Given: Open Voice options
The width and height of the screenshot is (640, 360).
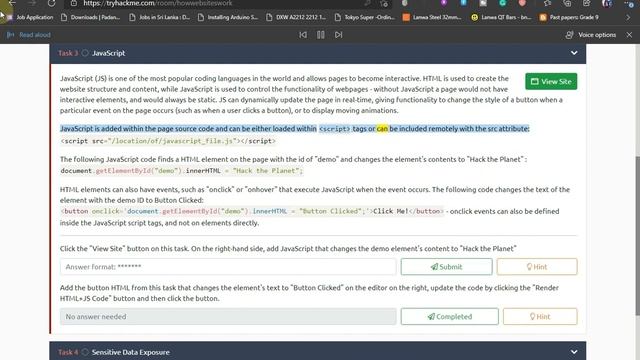Looking at the screenshot, I should [591, 35].
